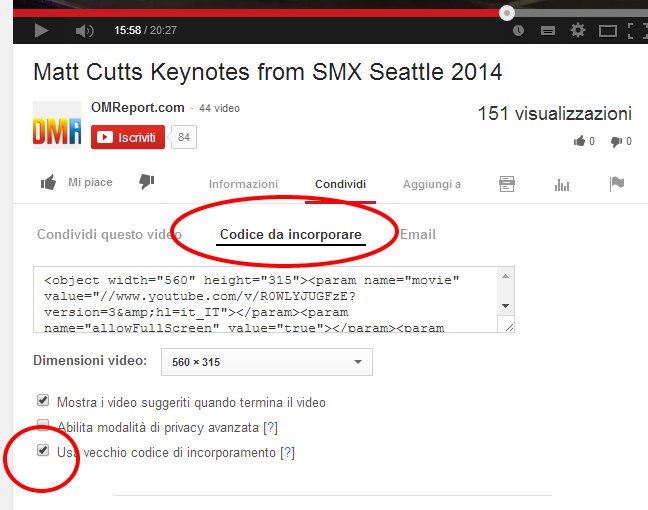Open the OMReport.com channel link

point(138,107)
